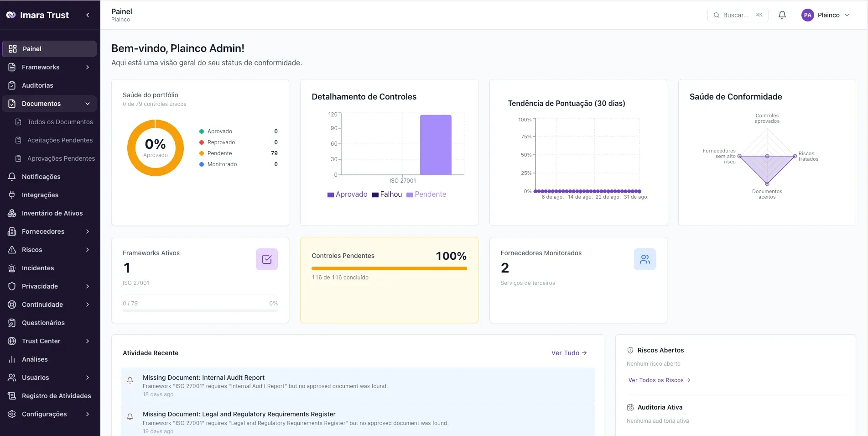Image resolution: width=868 pixels, height=436 pixels.
Task: Click the shield icon beside Riscos Abertos
Action: [x=630, y=350]
